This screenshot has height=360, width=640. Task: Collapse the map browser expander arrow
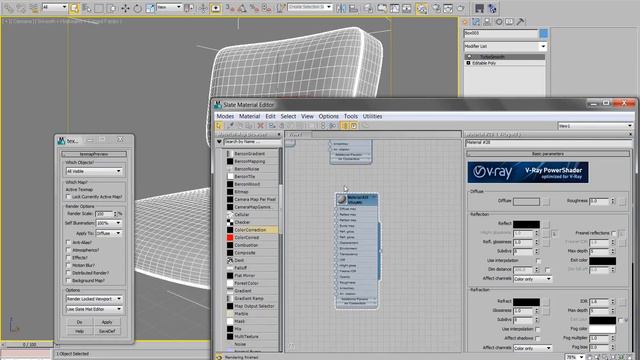219,142
